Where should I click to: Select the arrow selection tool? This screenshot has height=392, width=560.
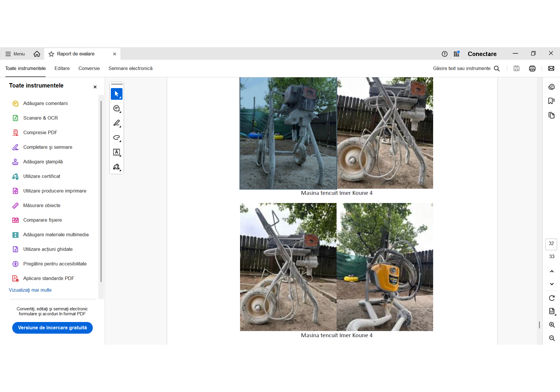[116, 94]
